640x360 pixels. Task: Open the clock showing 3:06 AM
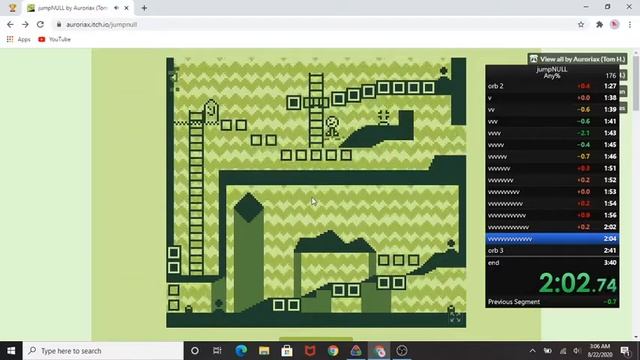pyautogui.click(x=600, y=351)
